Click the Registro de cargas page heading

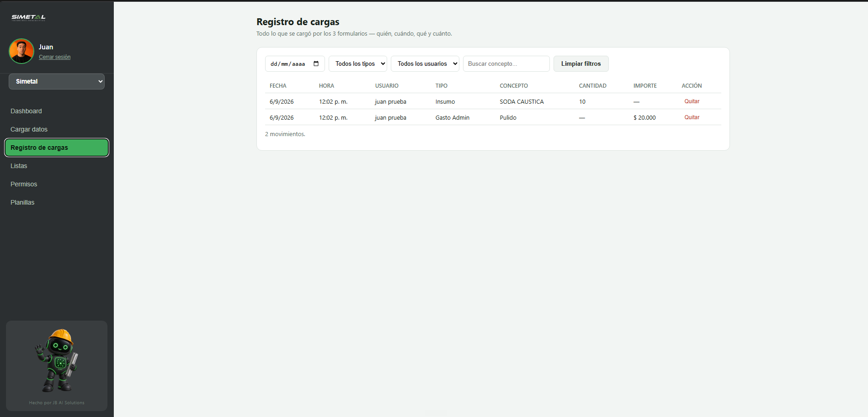click(298, 21)
